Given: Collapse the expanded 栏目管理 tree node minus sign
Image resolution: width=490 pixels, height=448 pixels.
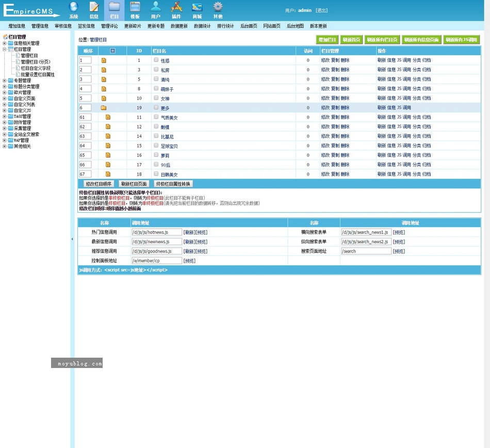Looking at the screenshot, I should coord(4,49).
